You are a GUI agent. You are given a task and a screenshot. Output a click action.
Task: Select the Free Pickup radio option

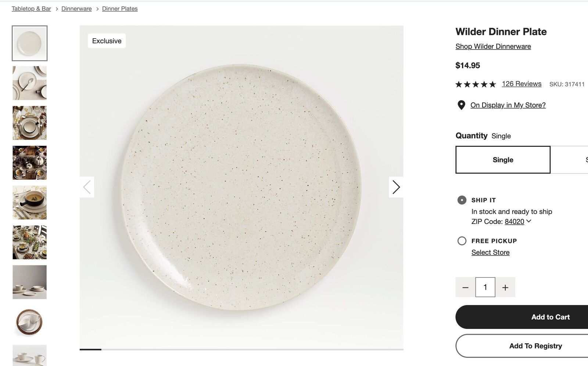[462, 241]
